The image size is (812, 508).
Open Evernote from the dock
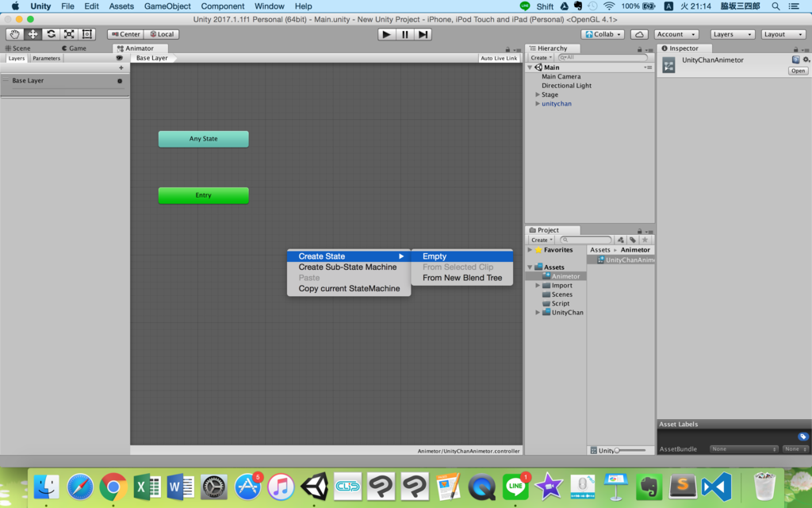tap(649, 487)
